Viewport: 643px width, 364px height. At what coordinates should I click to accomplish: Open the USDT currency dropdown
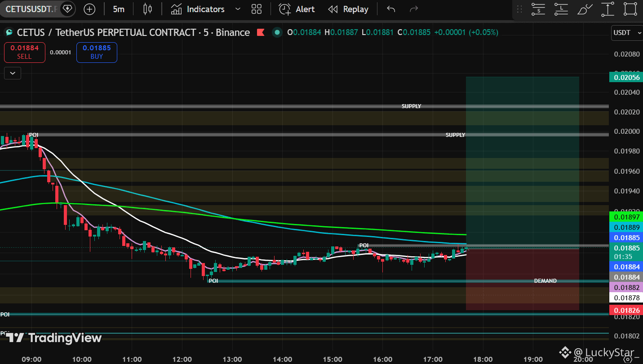point(627,33)
